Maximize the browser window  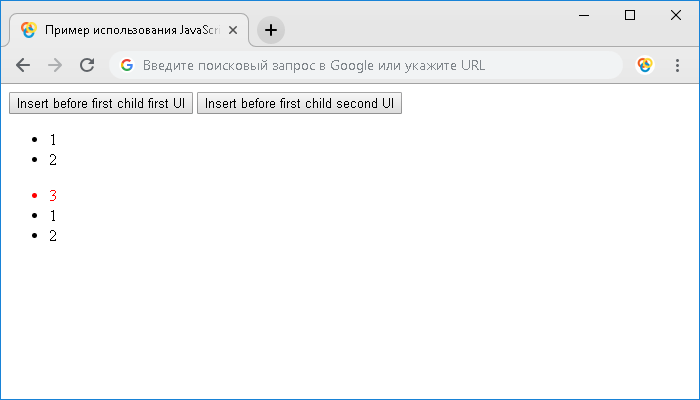click(x=630, y=15)
